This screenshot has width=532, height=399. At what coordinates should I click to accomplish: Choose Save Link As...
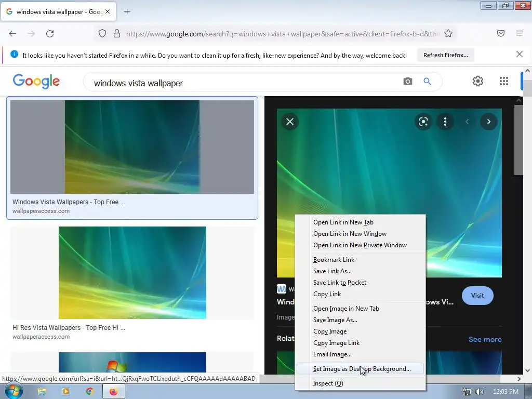(361, 271)
